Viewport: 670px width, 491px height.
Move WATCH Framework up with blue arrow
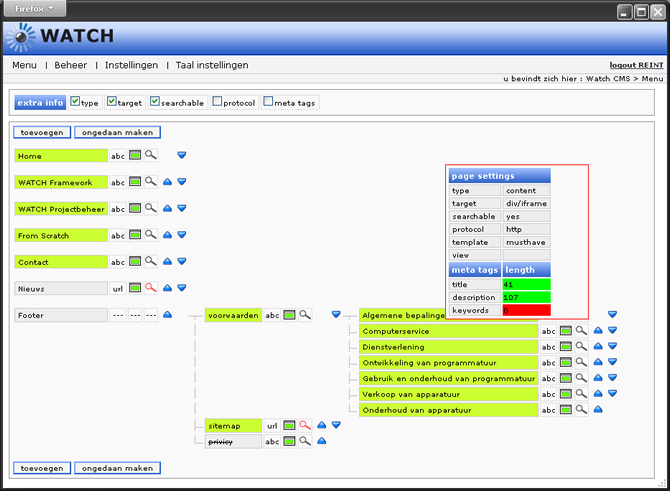pos(168,182)
